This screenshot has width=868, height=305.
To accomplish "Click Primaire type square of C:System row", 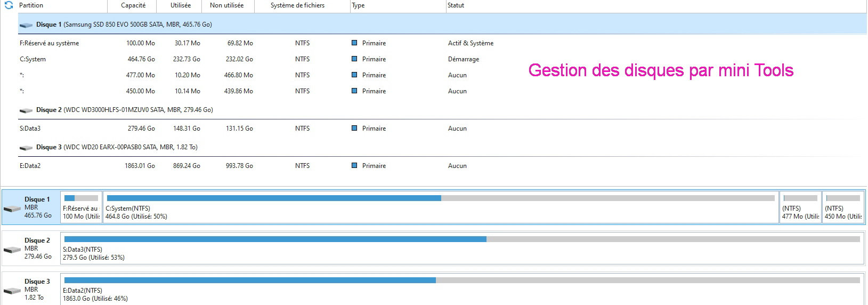I will [354, 59].
